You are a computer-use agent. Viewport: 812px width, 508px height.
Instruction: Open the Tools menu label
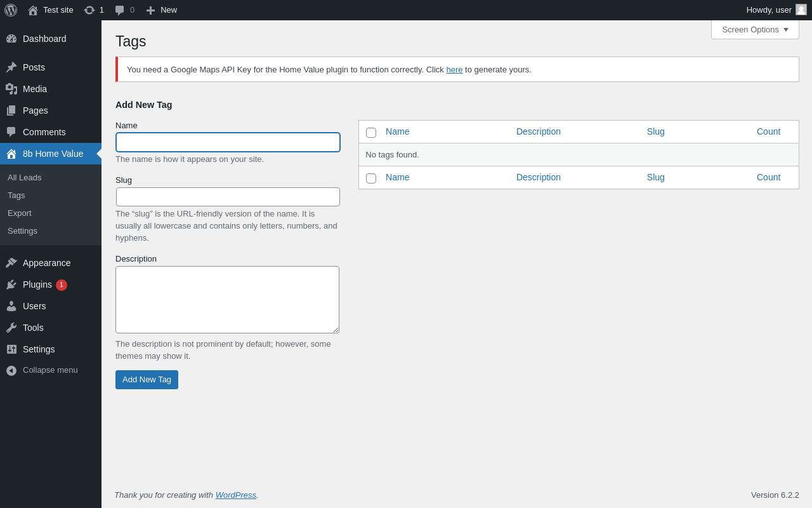coord(33,328)
